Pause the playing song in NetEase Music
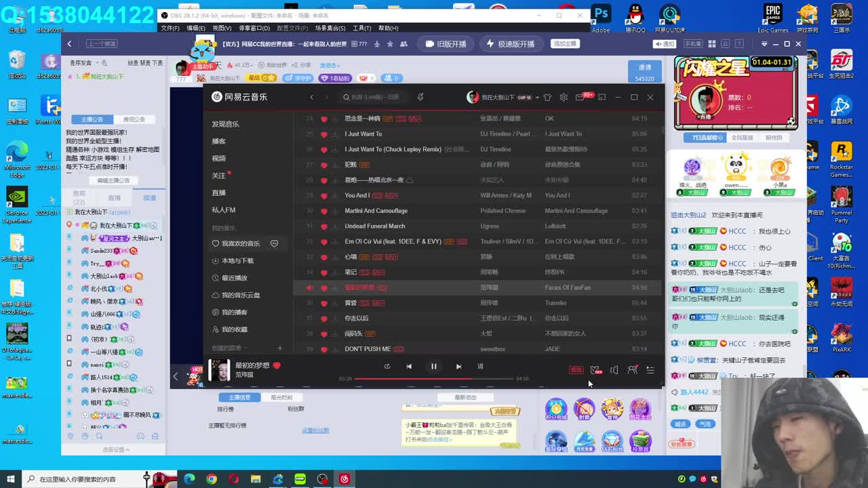868x488 pixels. 434,366
